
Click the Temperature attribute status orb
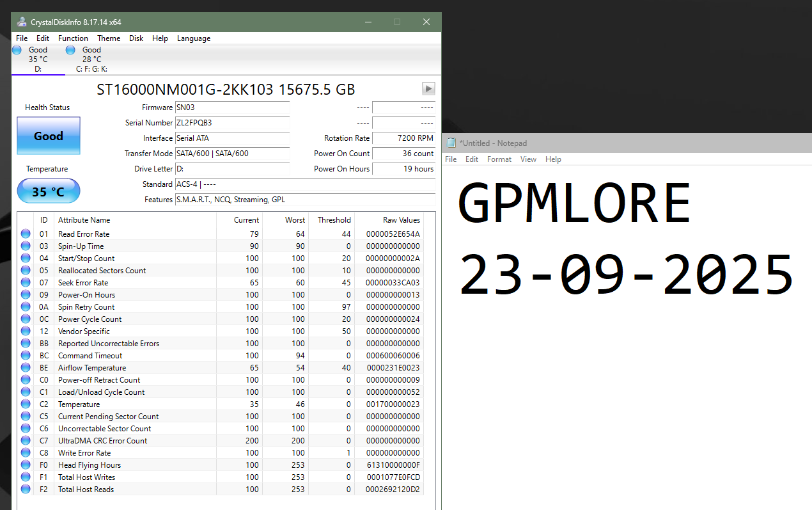tap(26, 404)
